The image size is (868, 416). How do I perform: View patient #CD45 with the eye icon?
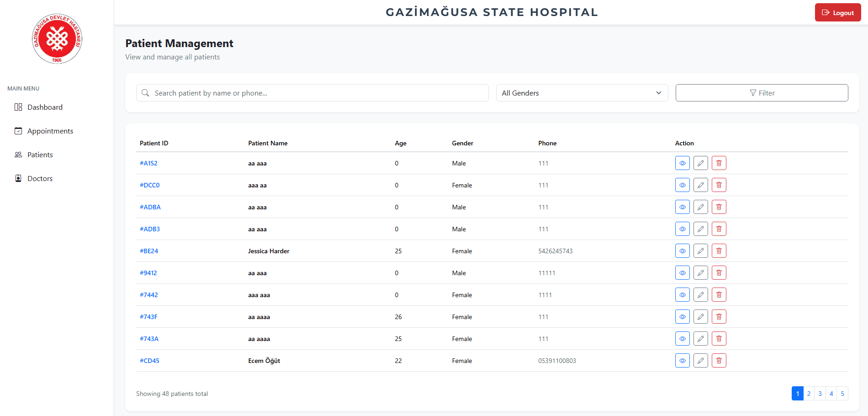coord(682,361)
